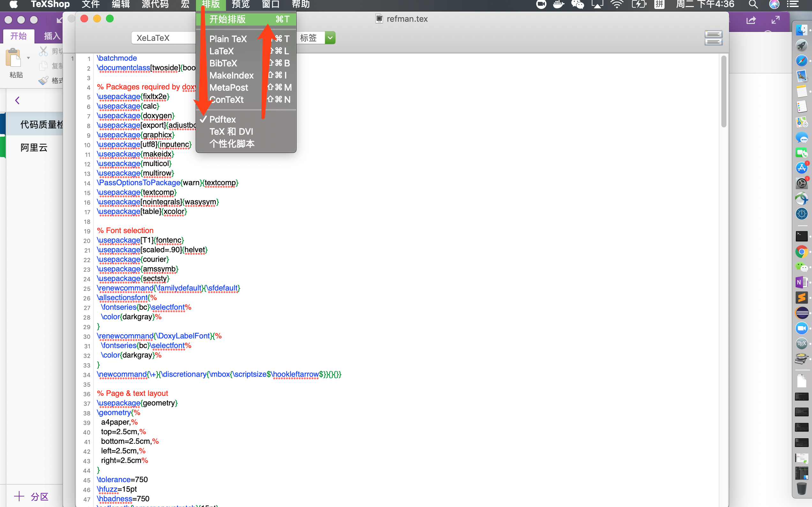Open Google Chrome from the Dock
This screenshot has width=812, height=507.
(801, 252)
